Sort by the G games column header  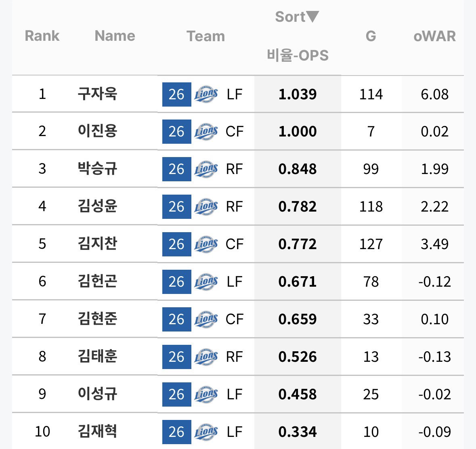coord(371,36)
